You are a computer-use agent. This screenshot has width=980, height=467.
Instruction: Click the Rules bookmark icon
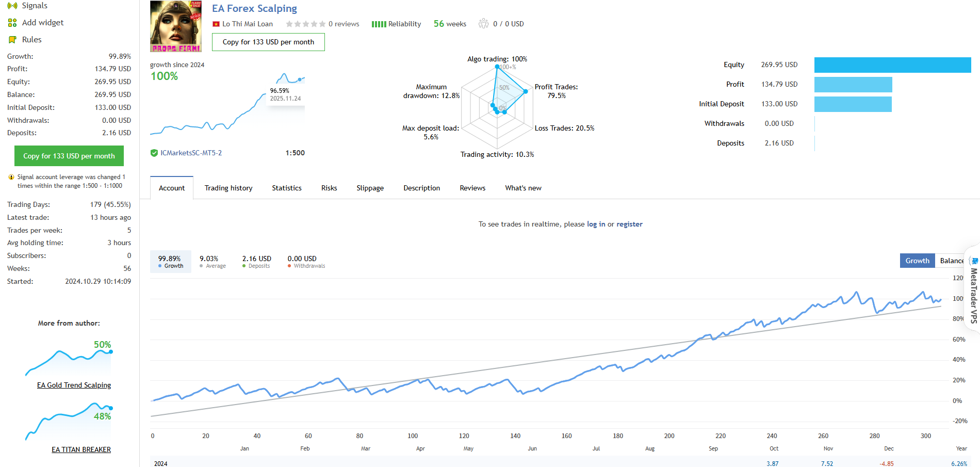point(12,40)
